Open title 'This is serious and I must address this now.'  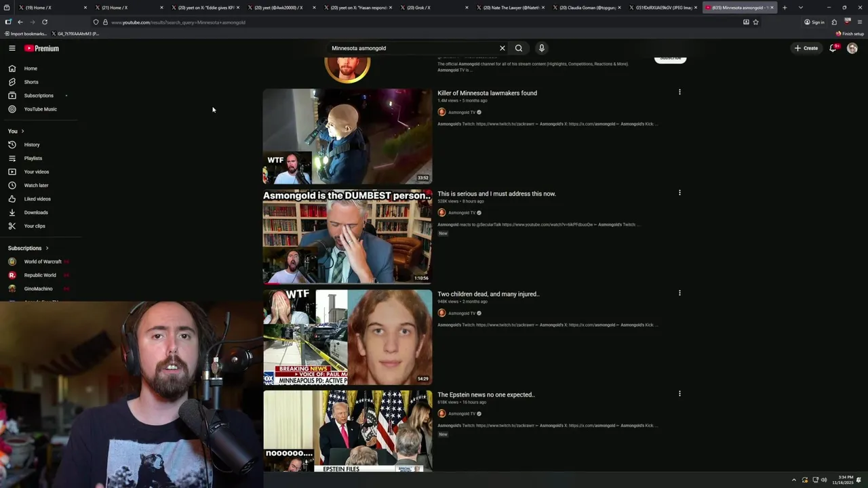point(496,194)
